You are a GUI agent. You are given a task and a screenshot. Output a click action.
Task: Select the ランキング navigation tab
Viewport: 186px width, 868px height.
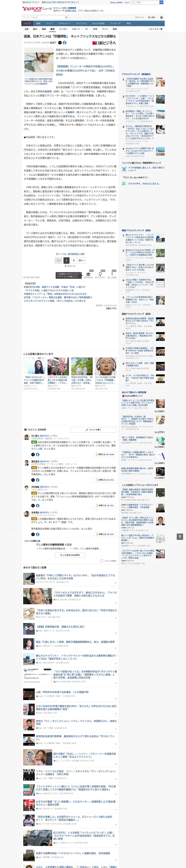[115, 24]
